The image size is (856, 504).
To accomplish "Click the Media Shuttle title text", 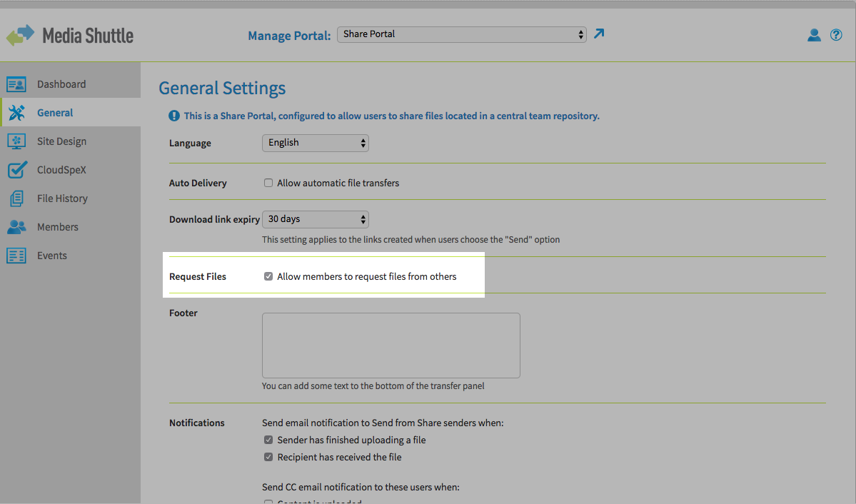I will (x=88, y=36).
